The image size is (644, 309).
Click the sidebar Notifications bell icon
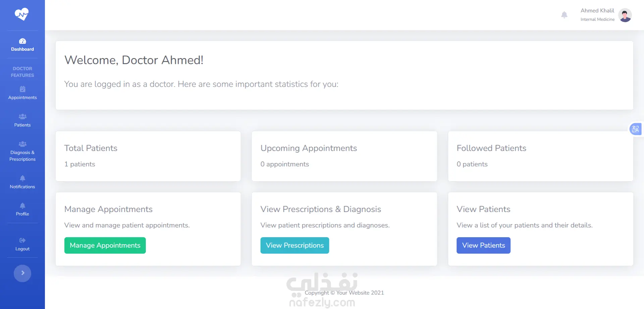22,178
